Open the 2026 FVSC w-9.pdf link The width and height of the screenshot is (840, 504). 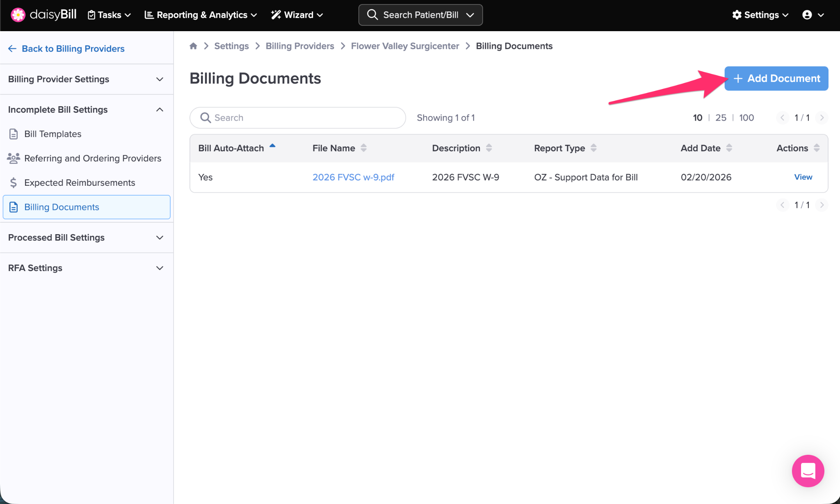[353, 177]
